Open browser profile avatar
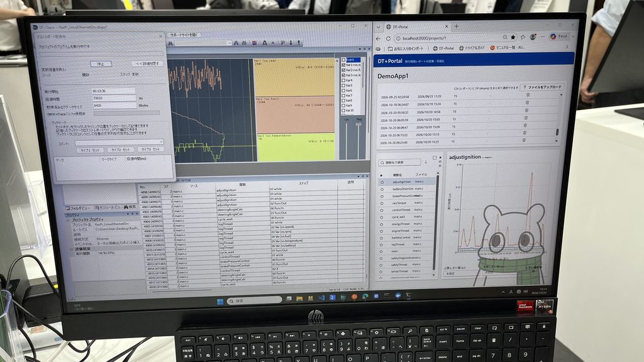This screenshot has height=362, width=644. click(533, 36)
